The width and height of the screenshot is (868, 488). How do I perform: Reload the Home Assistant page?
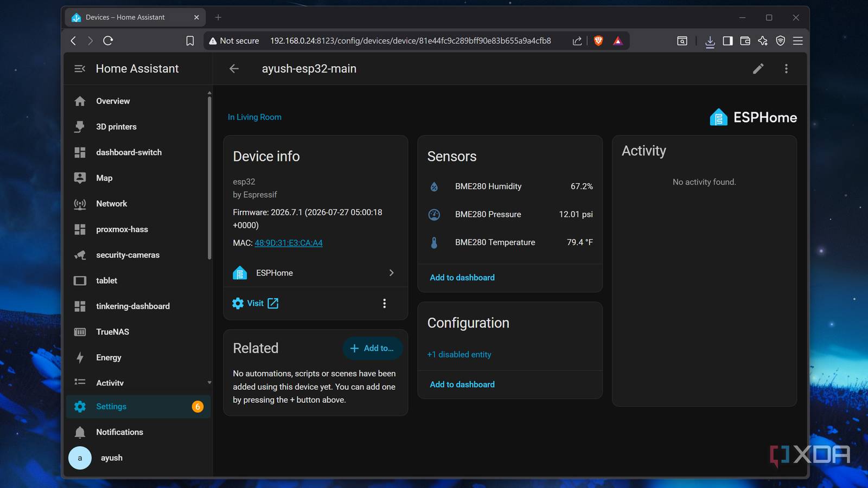[108, 41]
